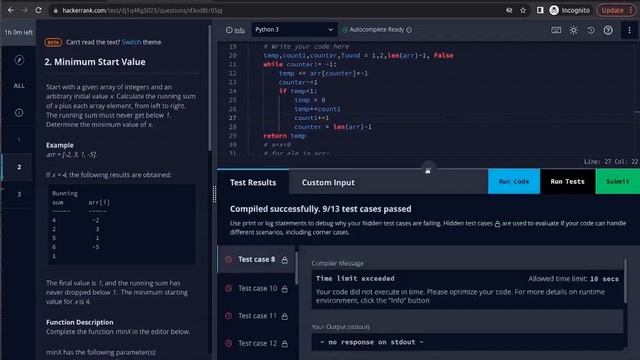Go to question 1 in the sidebar

(x=19, y=140)
